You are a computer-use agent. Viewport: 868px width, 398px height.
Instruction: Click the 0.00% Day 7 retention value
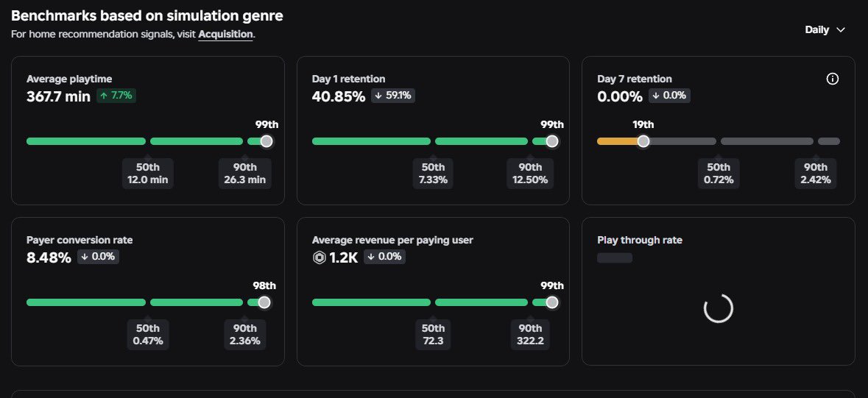pyautogui.click(x=620, y=96)
